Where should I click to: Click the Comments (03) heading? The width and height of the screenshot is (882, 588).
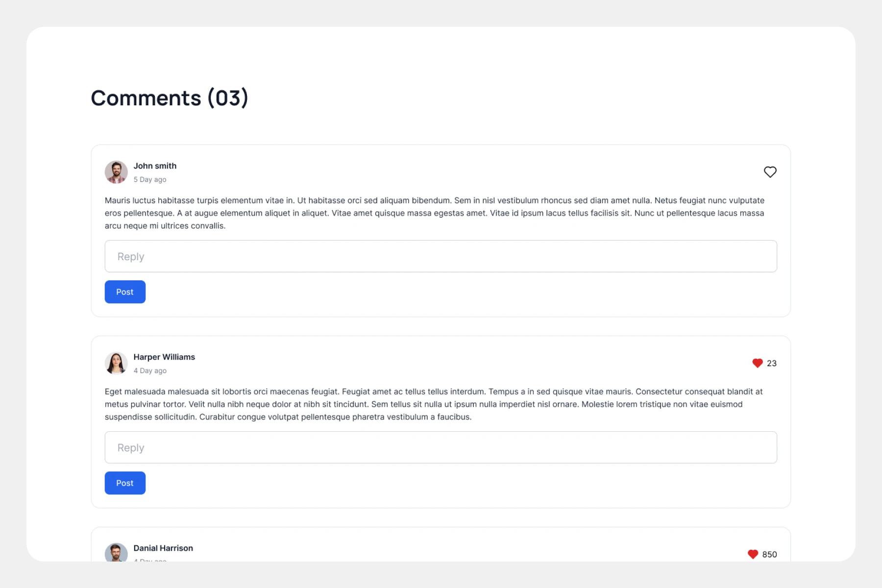click(x=170, y=98)
